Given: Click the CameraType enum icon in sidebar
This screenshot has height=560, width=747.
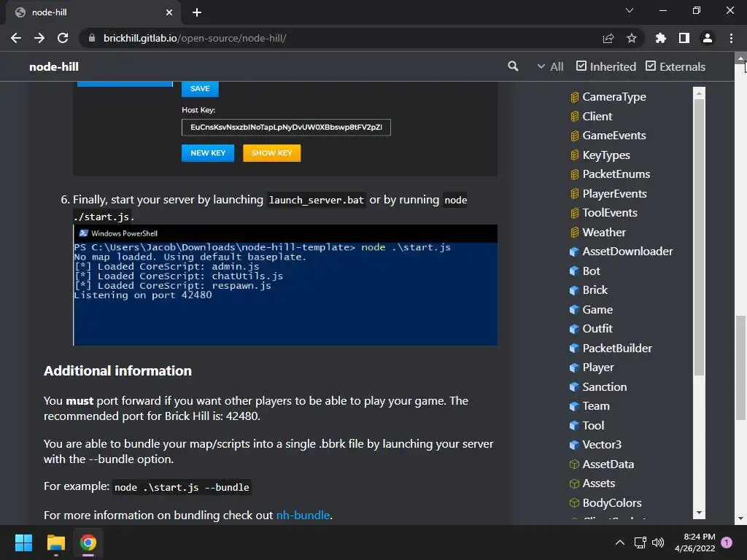Looking at the screenshot, I should [575, 97].
